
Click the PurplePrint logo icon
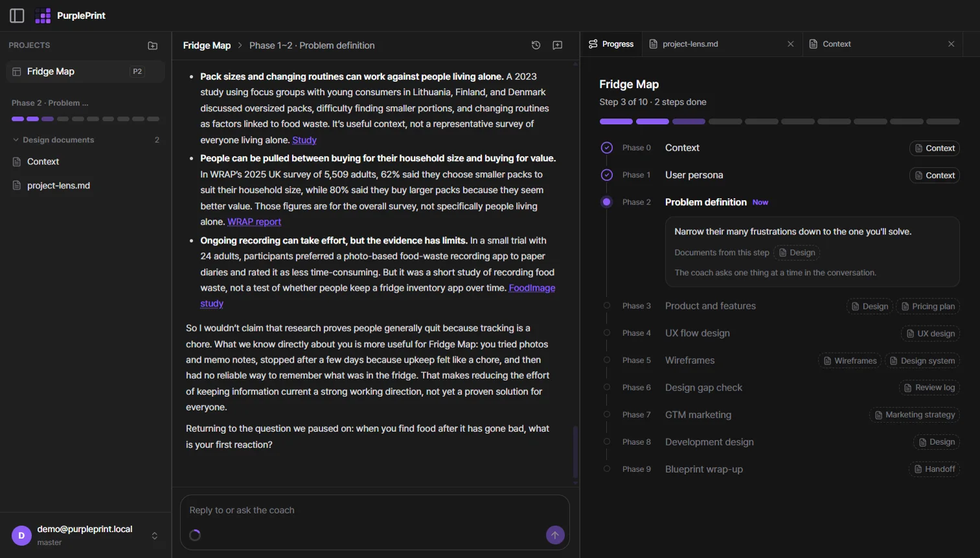(43, 16)
